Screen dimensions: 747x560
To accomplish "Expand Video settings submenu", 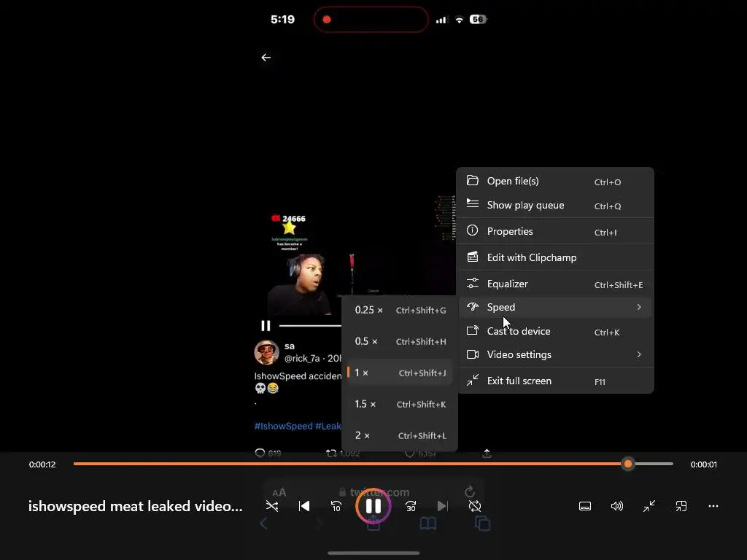I will [x=555, y=354].
